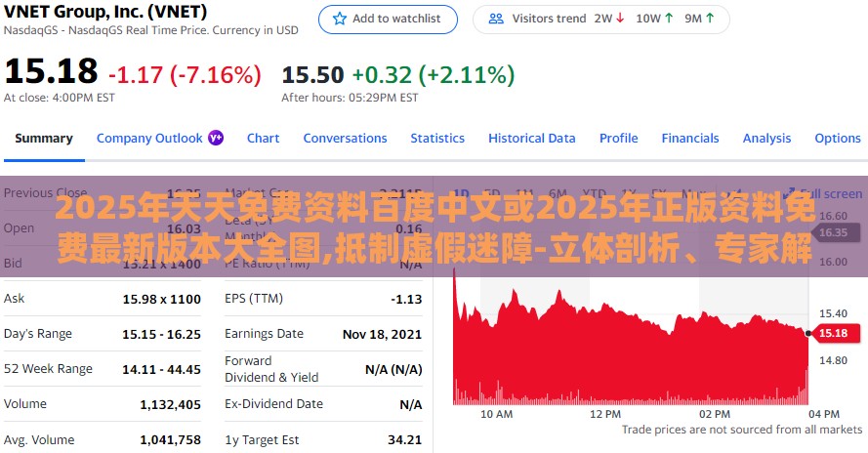The height and width of the screenshot is (453, 868).
Task: Click the VNET Group, Inc. title
Action: point(105,11)
